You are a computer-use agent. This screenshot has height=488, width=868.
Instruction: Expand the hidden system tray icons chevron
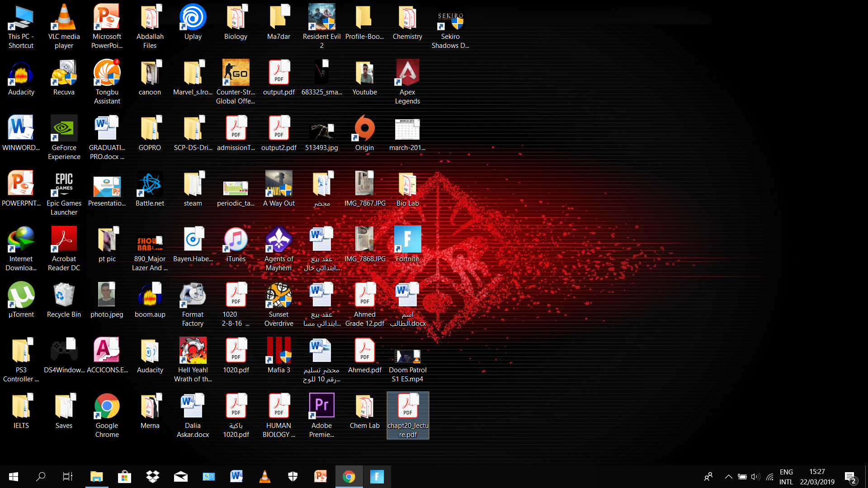[x=728, y=477]
